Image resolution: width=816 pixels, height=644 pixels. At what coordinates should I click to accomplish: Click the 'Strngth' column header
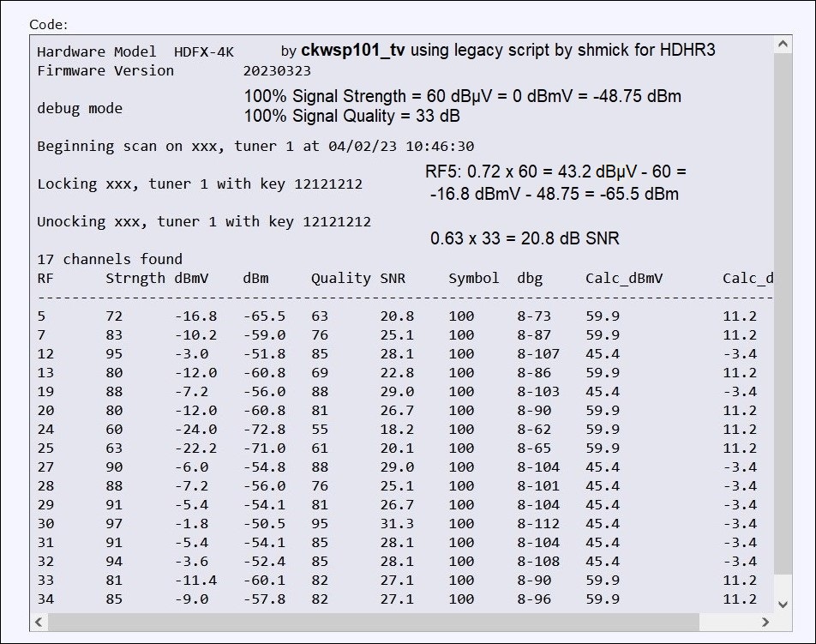click(135, 278)
